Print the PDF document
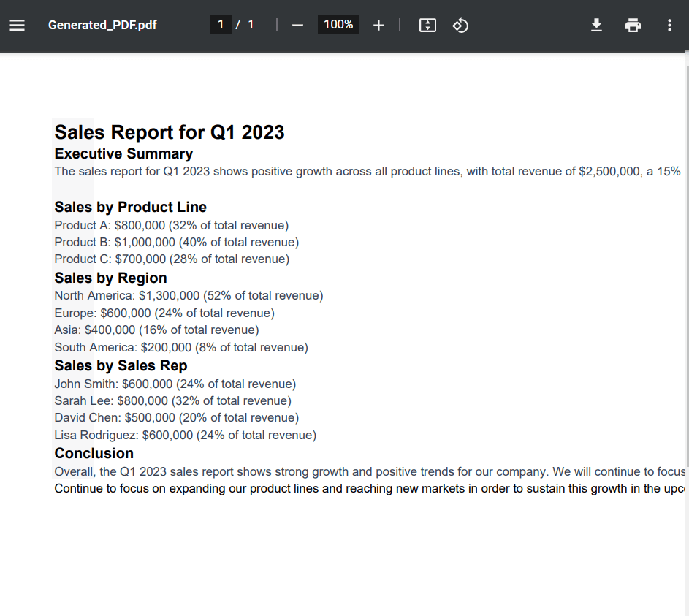The image size is (689, 616). click(x=633, y=26)
